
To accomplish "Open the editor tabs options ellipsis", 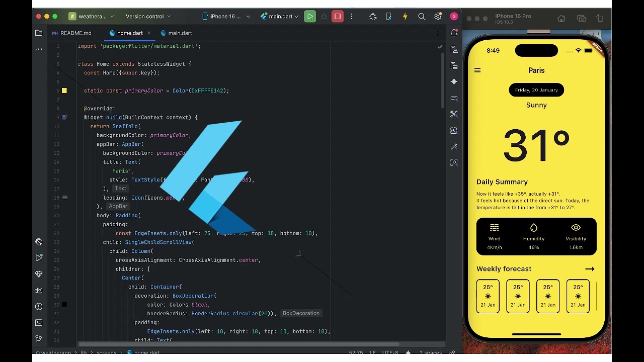I will pyautogui.click(x=438, y=33).
